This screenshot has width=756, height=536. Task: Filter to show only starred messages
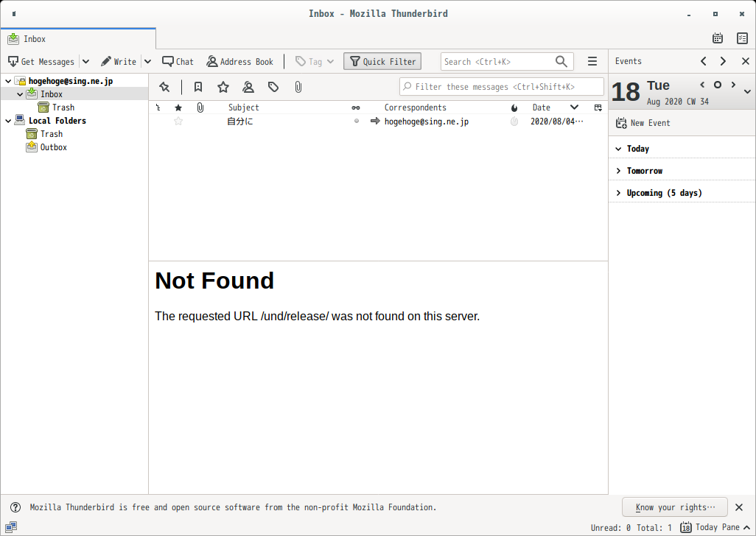(223, 87)
